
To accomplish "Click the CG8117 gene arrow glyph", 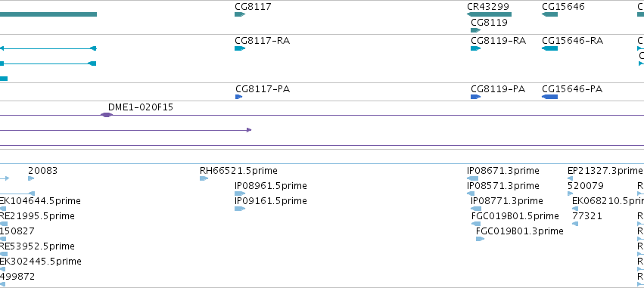I will point(240,14).
